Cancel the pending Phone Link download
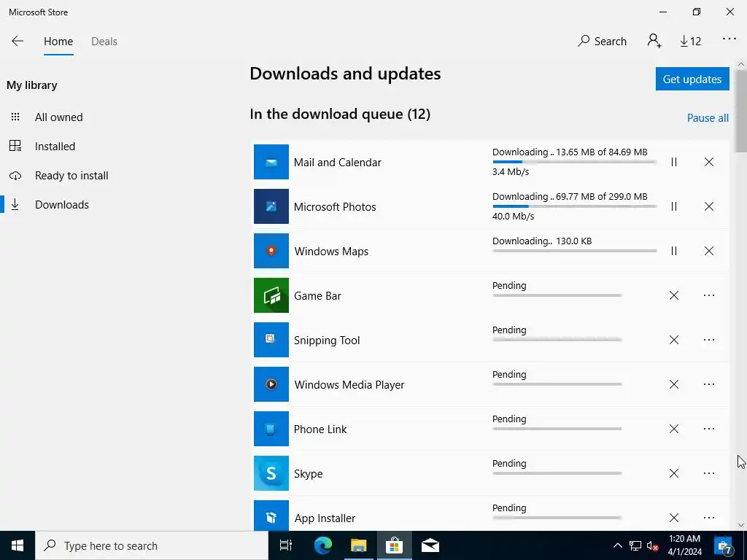747x560 pixels. tap(673, 429)
